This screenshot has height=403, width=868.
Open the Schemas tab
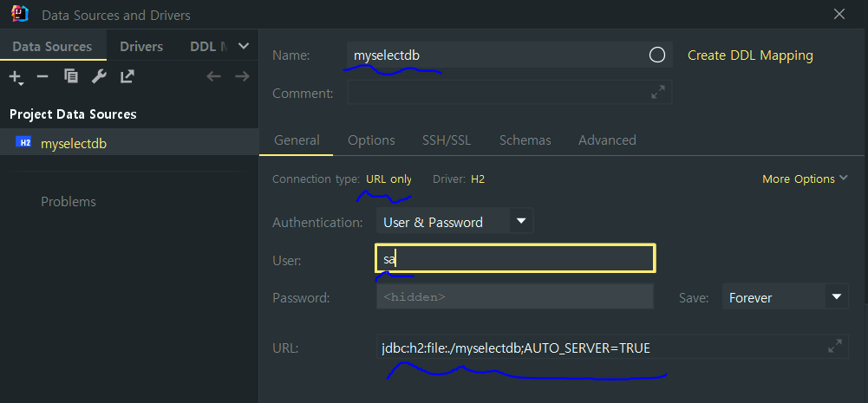click(525, 140)
